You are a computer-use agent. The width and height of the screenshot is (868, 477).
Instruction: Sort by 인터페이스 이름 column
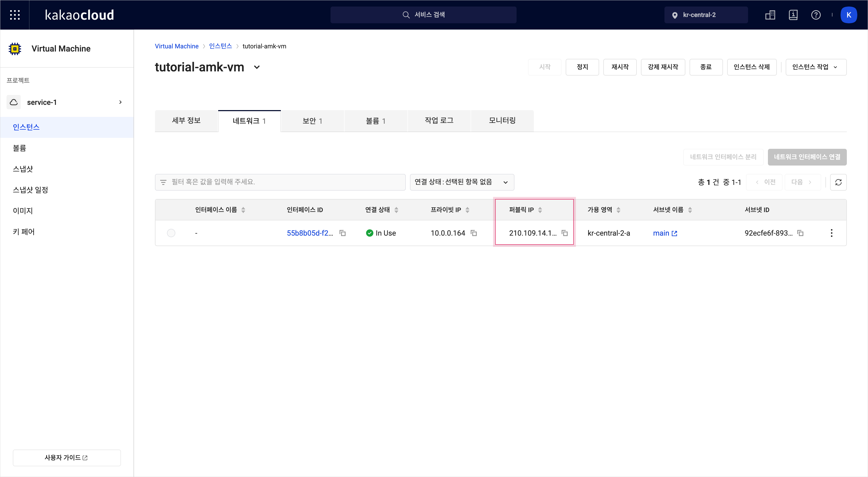click(243, 210)
